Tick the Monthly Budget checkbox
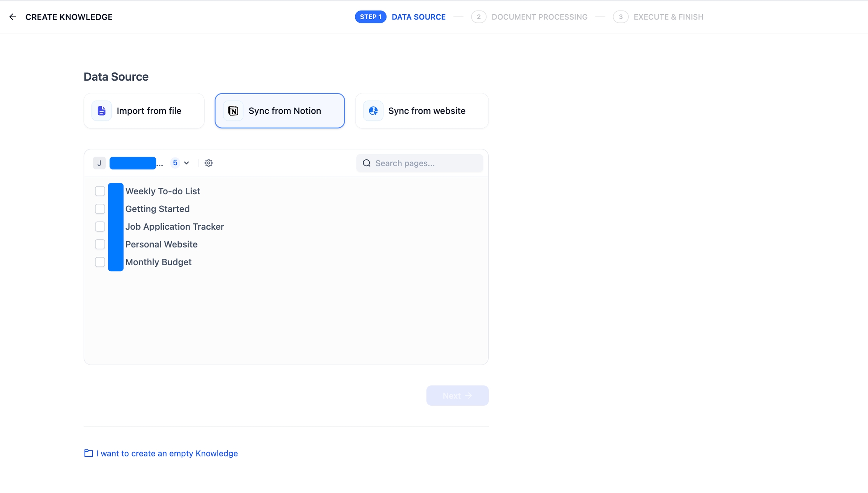Screen dimensions: 868x493 (x=100, y=262)
